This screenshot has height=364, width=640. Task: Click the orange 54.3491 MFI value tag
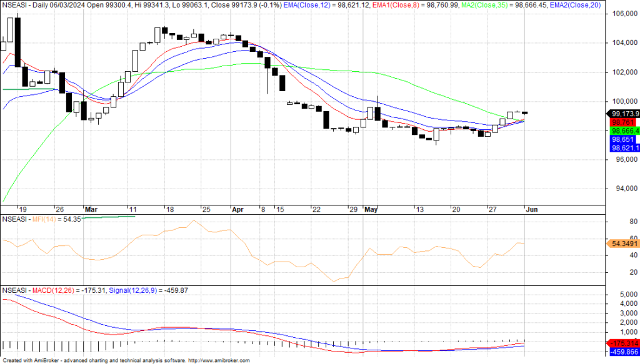pos(624,242)
